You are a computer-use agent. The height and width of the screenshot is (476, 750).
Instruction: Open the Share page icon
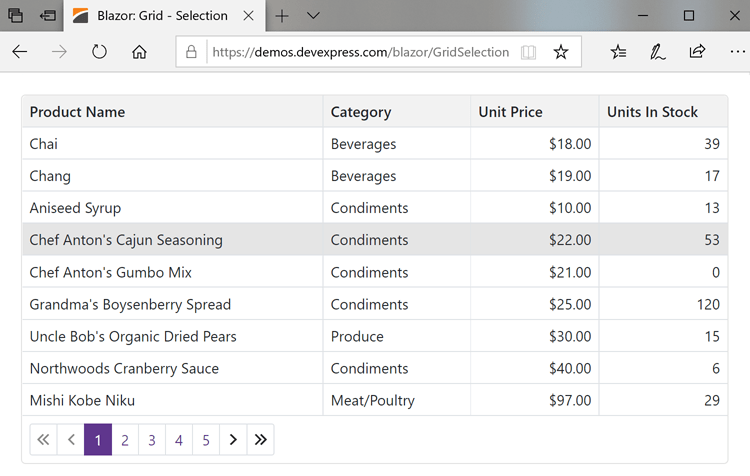[x=697, y=52]
